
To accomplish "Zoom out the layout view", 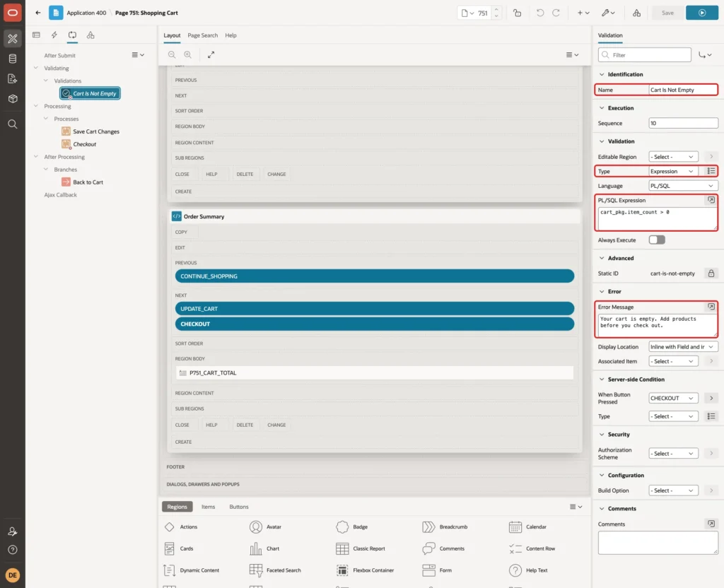I will tap(172, 54).
